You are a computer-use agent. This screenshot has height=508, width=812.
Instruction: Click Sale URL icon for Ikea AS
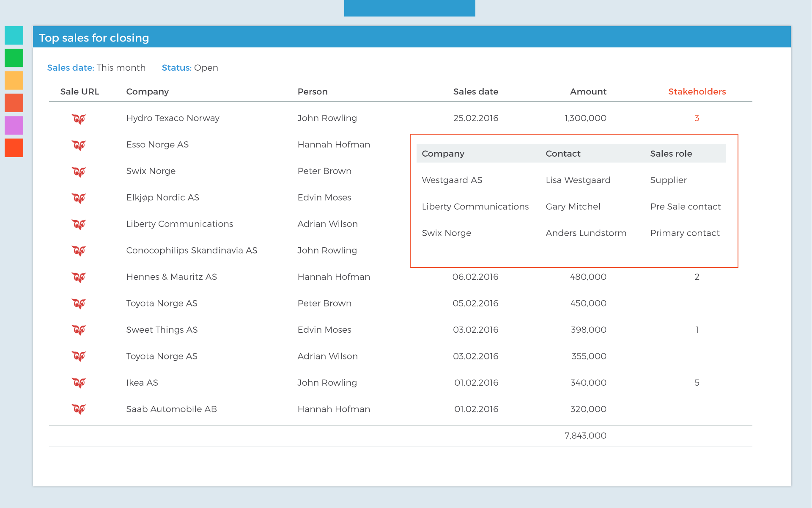point(79,383)
